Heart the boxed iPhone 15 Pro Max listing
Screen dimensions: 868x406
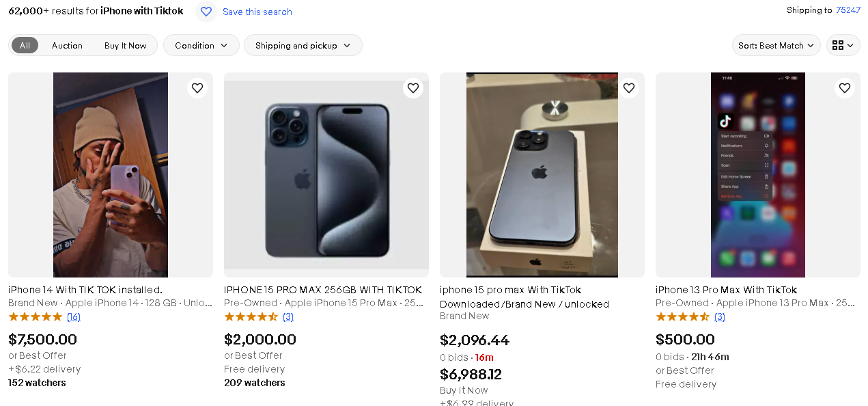(629, 88)
